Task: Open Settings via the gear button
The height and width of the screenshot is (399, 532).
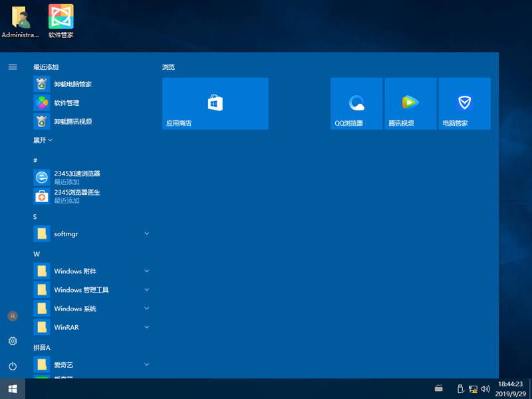Action: [x=12, y=341]
